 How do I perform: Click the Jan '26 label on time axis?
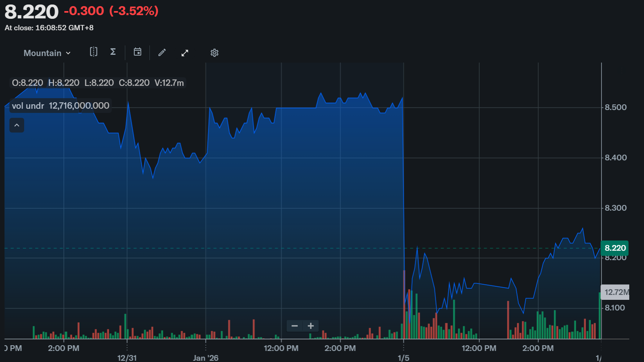[206, 358]
